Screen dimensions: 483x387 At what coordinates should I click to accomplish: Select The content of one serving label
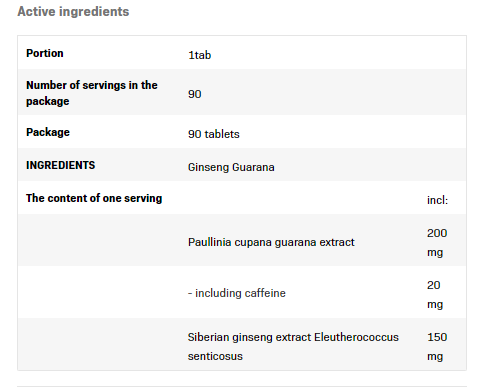tap(94, 198)
